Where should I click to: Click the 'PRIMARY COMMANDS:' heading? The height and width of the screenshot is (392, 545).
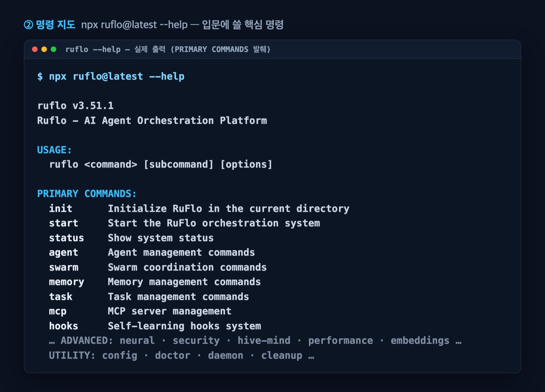pyautogui.click(x=87, y=193)
